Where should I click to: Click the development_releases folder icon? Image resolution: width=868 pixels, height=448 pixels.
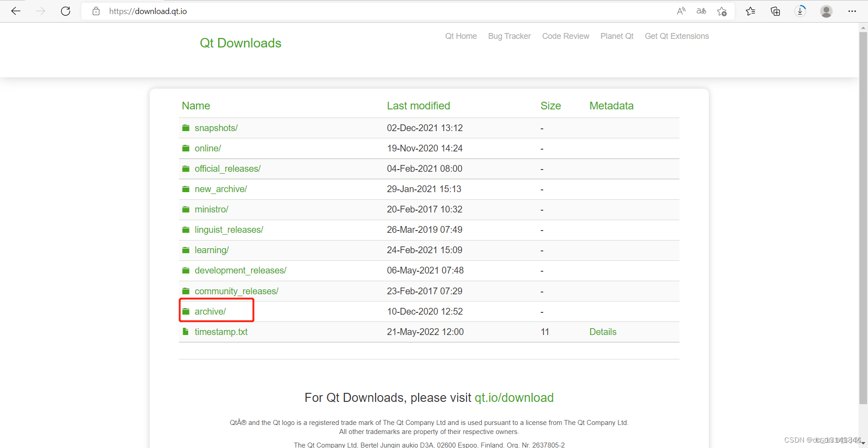[x=186, y=270]
